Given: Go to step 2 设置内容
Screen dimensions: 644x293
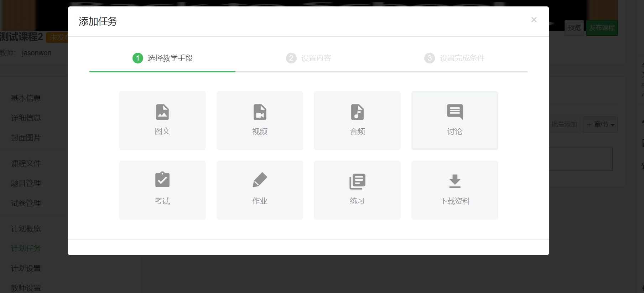Looking at the screenshot, I should click(x=308, y=58).
